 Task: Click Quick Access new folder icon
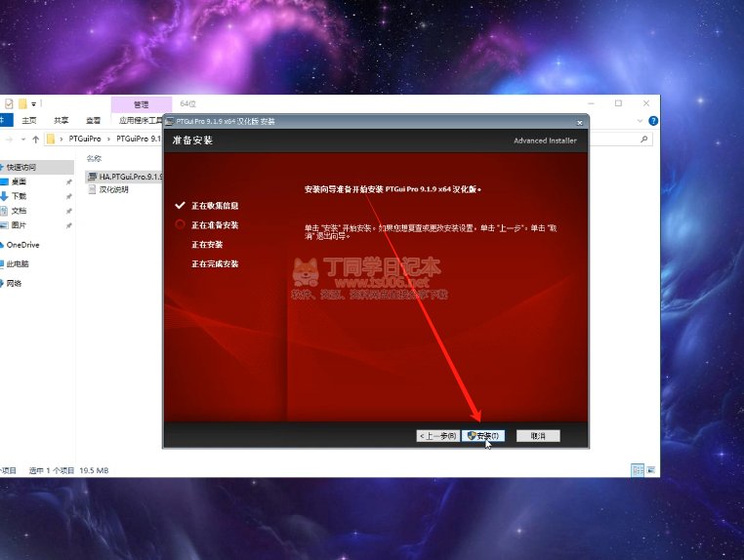click(22, 103)
